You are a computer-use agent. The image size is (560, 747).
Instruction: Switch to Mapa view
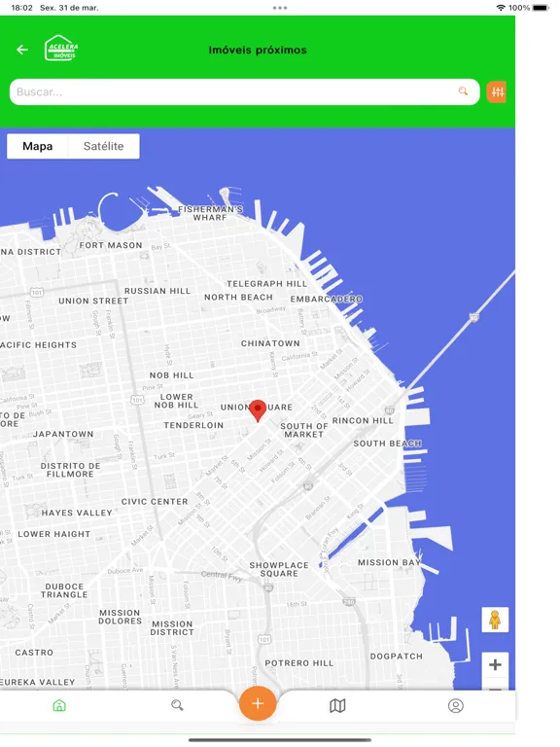click(38, 146)
